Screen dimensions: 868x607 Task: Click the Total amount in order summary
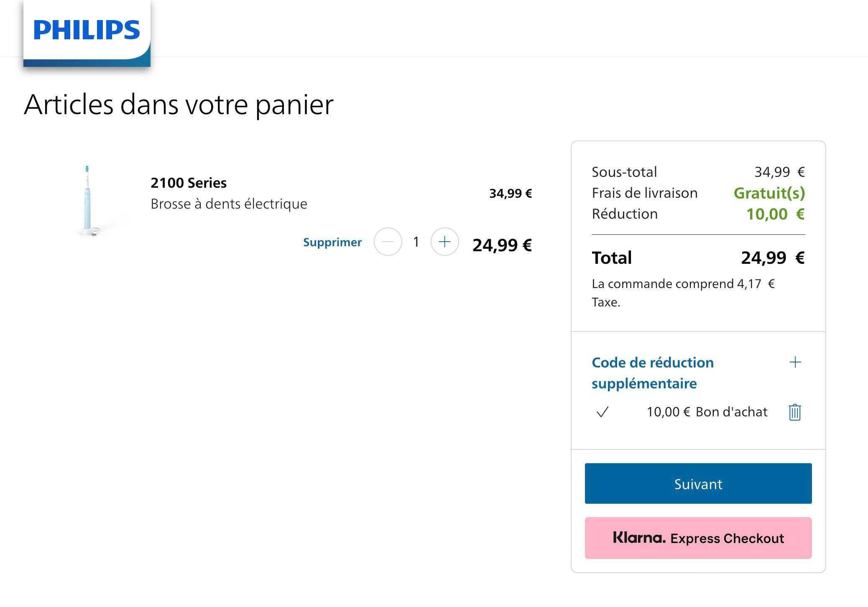[x=772, y=258]
